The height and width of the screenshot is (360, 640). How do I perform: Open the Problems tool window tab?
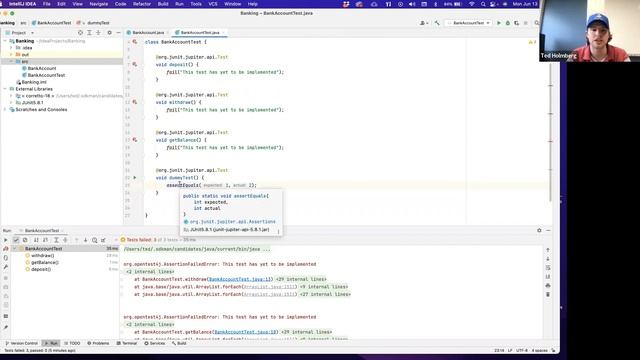pyautogui.click(x=98, y=343)
